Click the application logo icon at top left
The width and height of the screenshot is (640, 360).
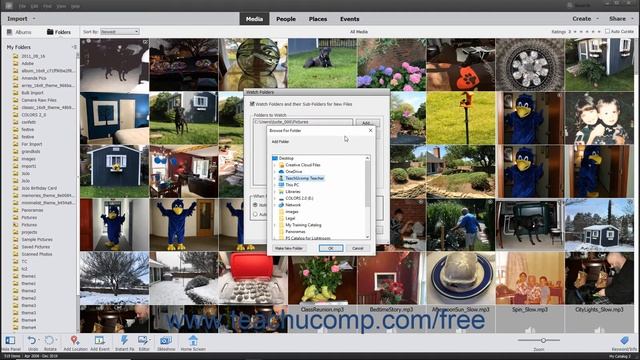pyautogui.click(x=8, y=6)
